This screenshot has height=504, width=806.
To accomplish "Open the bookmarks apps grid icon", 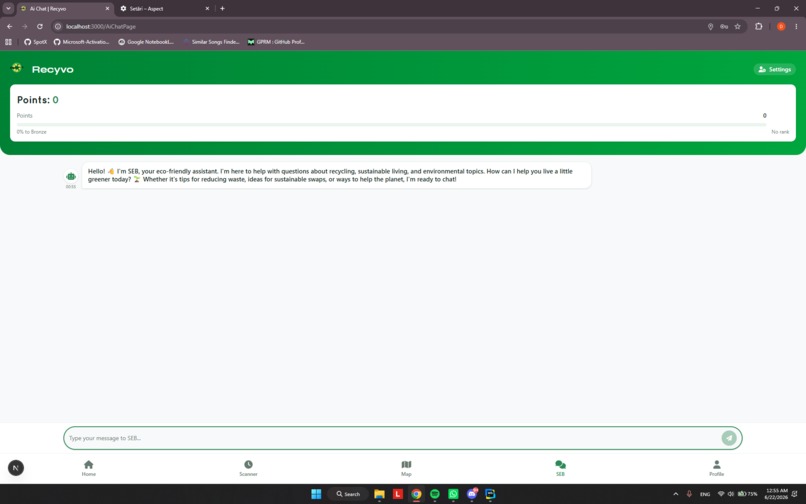I will (8, 42).
